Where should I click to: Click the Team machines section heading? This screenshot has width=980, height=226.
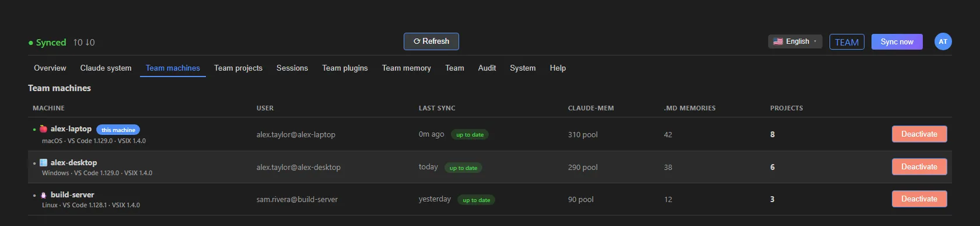click(x=60, y=88)
